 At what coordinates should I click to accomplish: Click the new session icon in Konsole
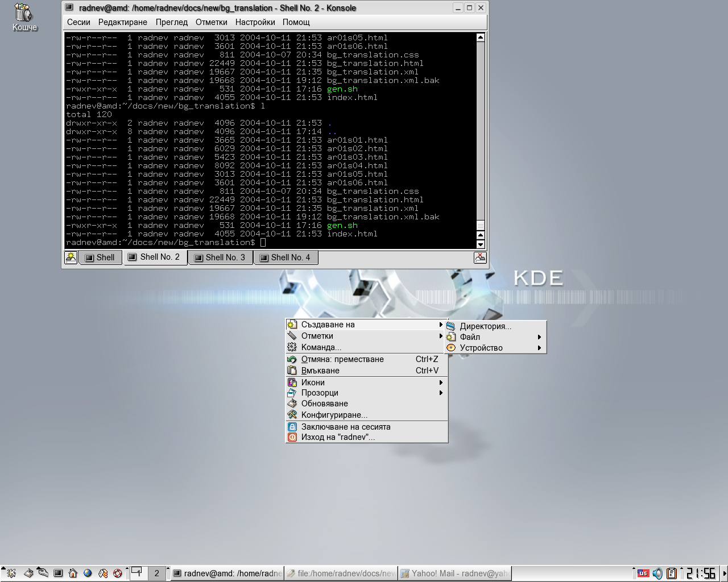pyautogui.click(x=71, y=257)
